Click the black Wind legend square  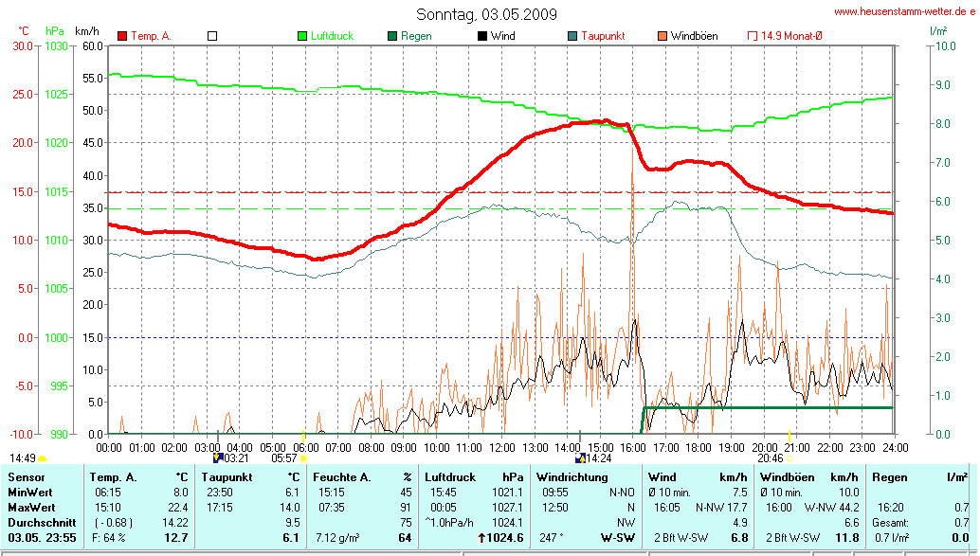481,36
